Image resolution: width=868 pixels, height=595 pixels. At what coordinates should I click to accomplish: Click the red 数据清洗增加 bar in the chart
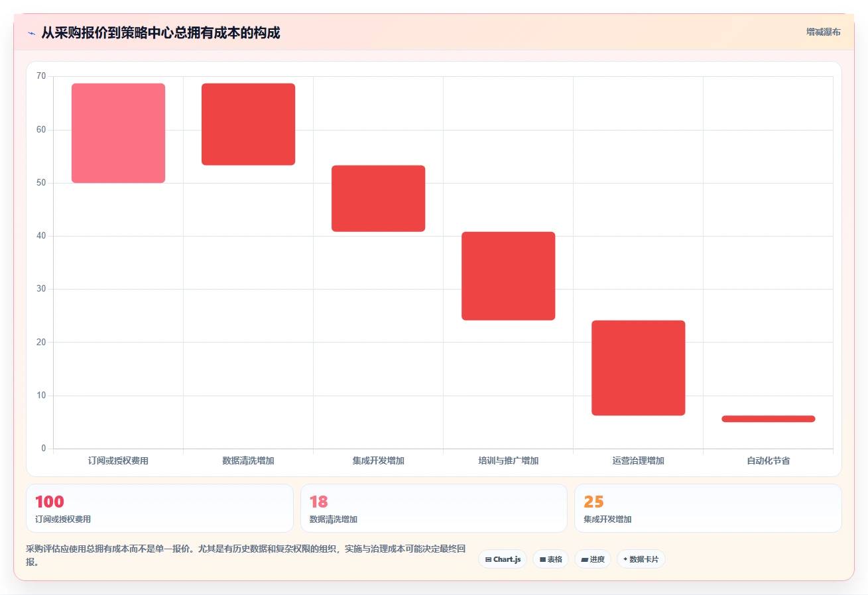[248, 125]
